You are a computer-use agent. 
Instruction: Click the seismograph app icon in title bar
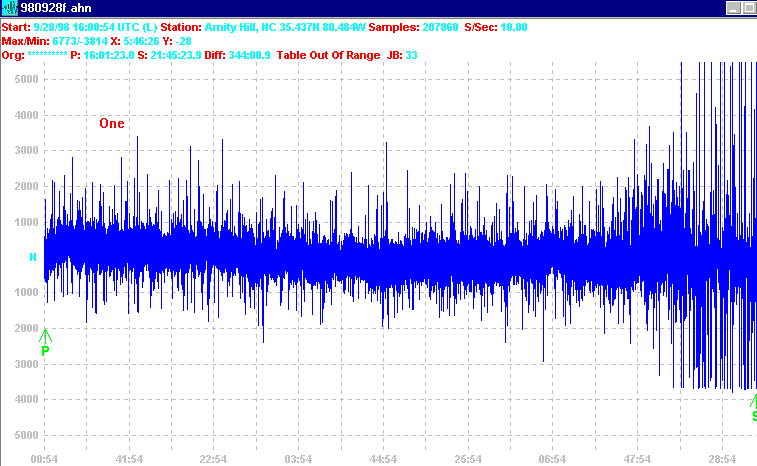[x=10, y=8]
